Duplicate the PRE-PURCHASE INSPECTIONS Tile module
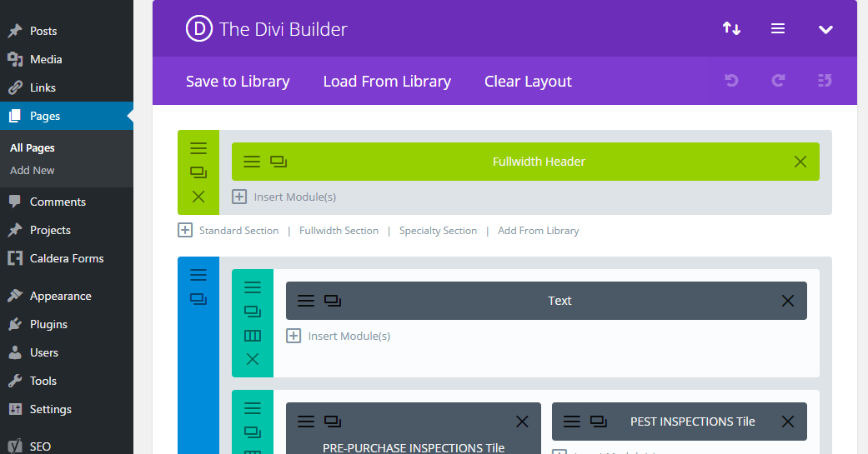This screenshot has width=868, height=454. 333,422
